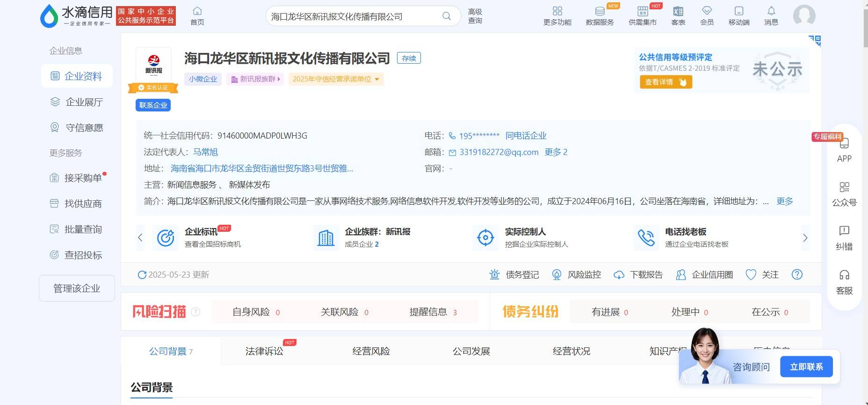The height and width of the screenshot is (405, 868).
Task: Click the user avatar
Action: pyautogui.click(x=804, y=16)
